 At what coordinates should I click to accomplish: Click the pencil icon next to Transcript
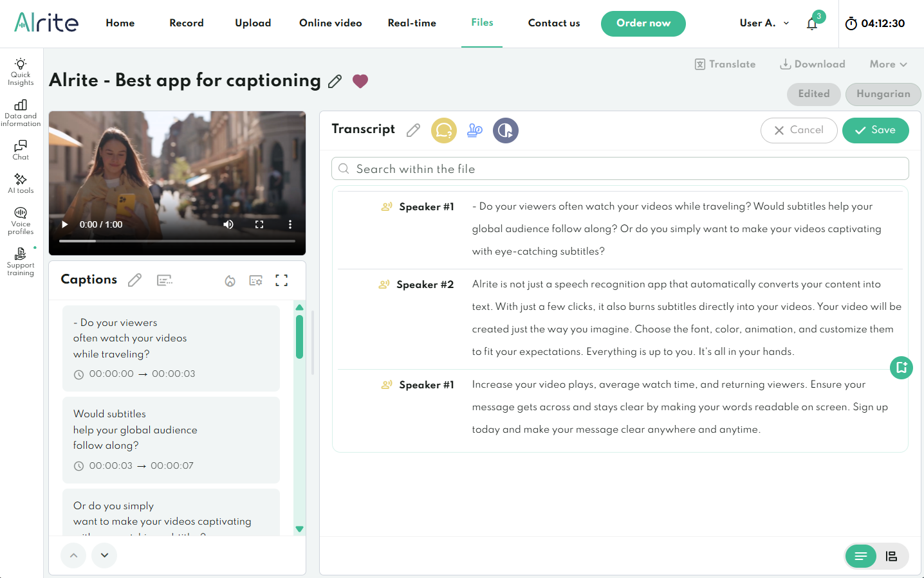tap(413, 131)
